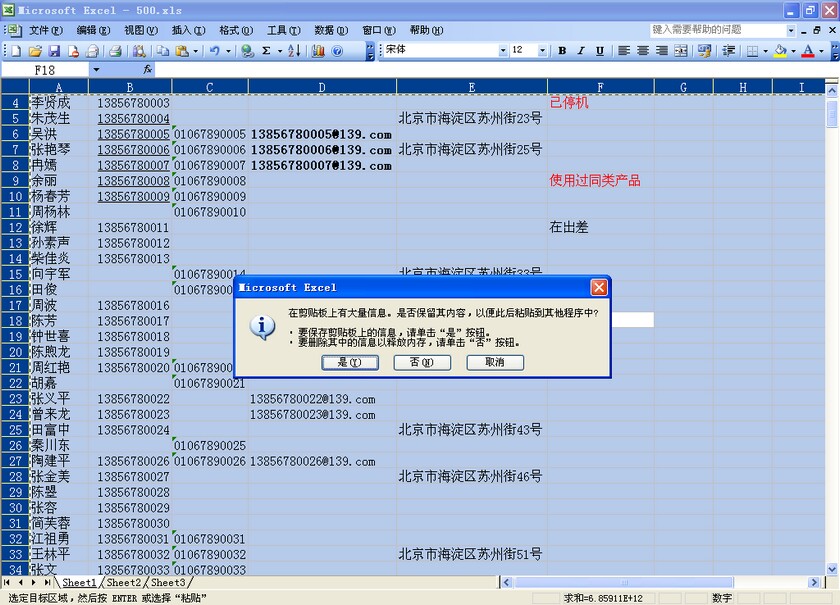Expand the Fill Color dropdown arrow
Viewport: 840px width, 605px height.
tap(793, 51)
